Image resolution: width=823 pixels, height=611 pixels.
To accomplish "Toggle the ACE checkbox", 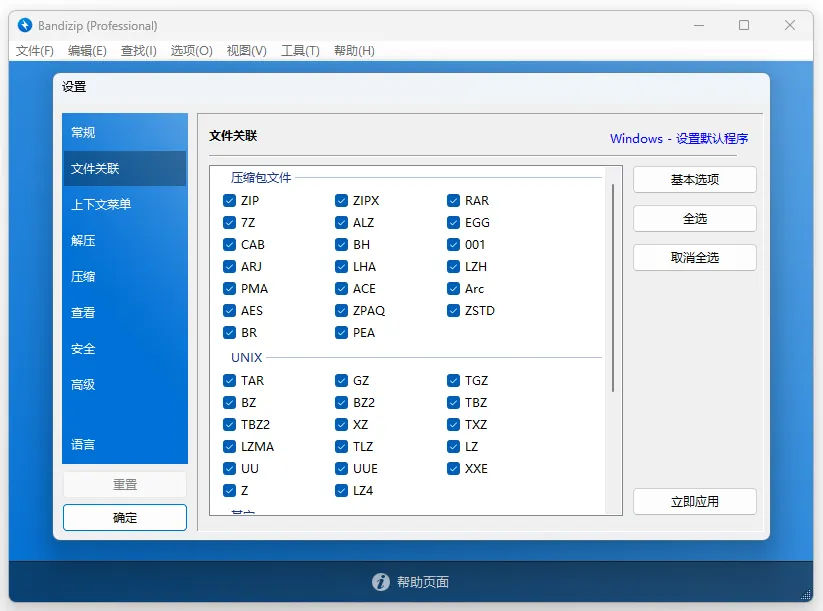I will [341, 289].
